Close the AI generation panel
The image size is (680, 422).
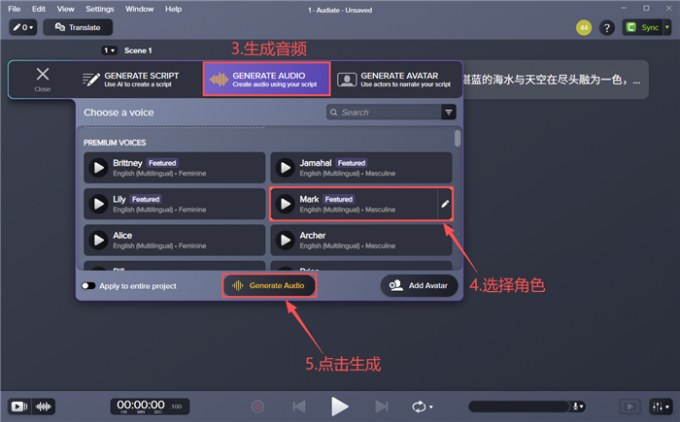(42, 79)
